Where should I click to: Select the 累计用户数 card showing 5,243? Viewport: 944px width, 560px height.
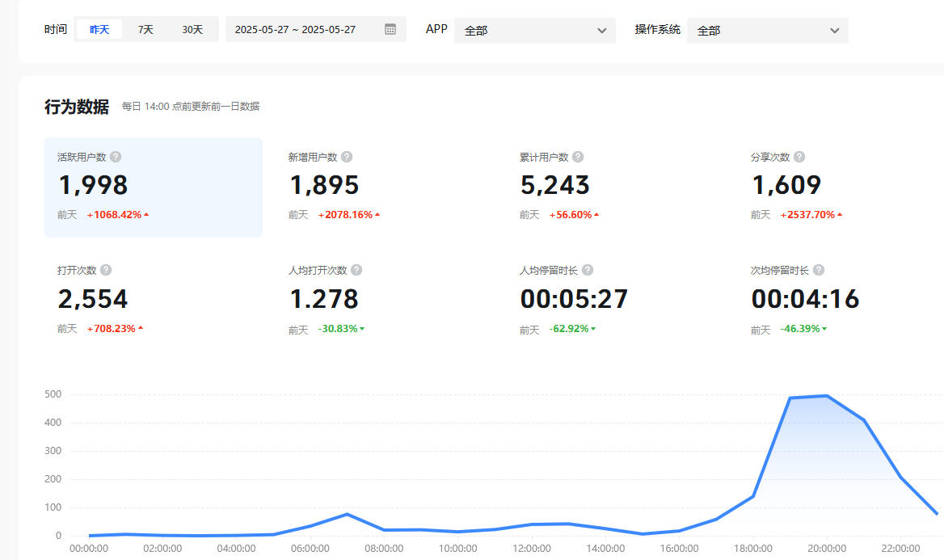[617, 187]
